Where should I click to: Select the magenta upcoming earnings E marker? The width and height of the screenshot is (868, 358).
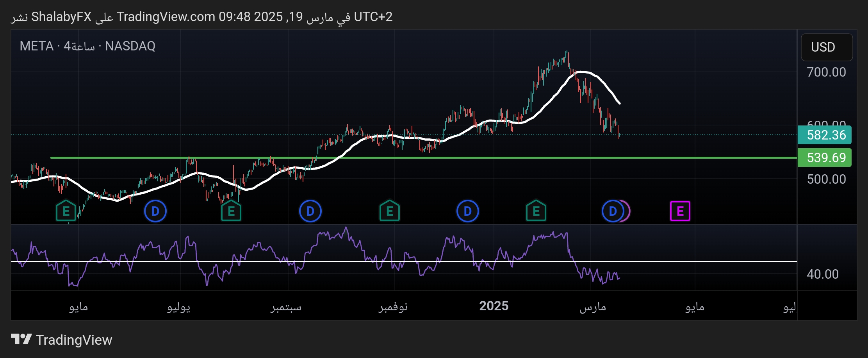(x=680, y=211)
